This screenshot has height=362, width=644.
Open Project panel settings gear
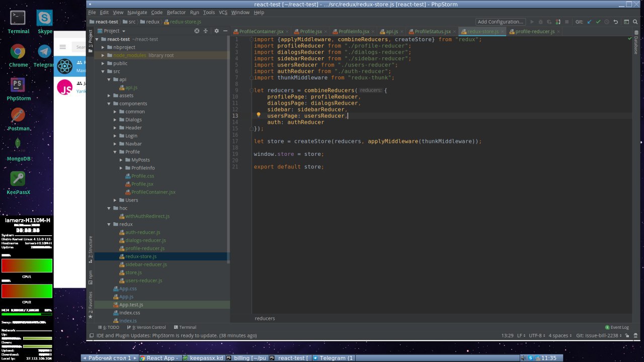(x=216, y=31)
